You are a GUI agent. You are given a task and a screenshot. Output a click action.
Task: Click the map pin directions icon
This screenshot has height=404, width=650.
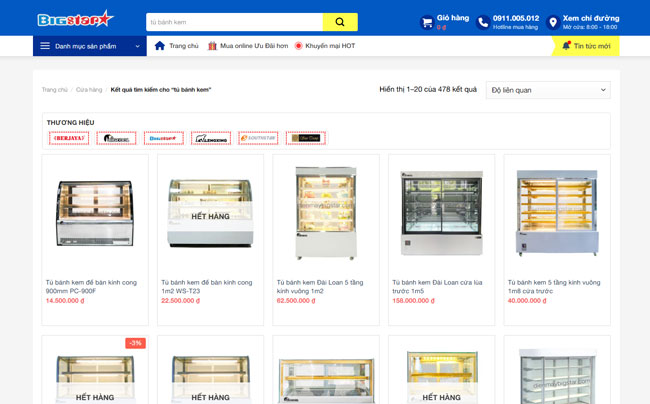click(x=553, y=22)
